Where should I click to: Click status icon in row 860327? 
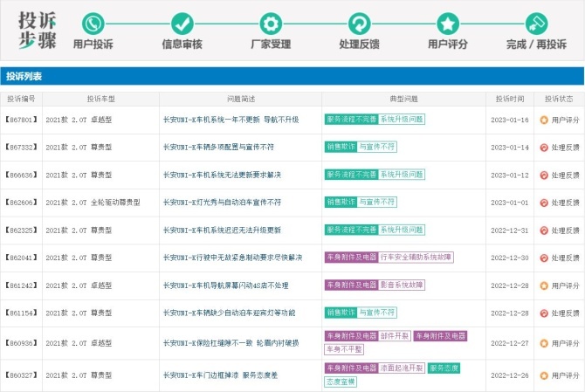click(x=544, y=375)
